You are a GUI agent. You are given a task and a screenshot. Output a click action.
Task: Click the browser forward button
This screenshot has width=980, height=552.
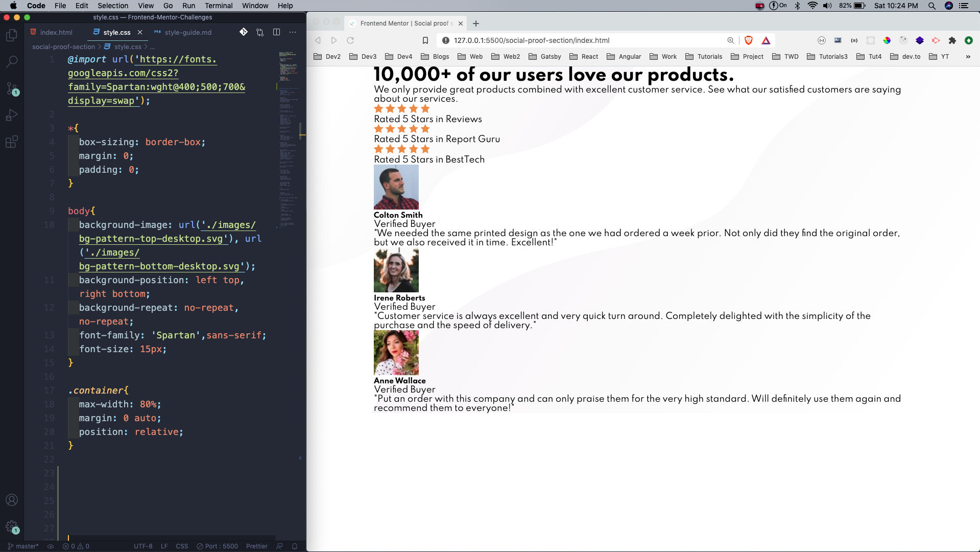(x=334, y=40)
